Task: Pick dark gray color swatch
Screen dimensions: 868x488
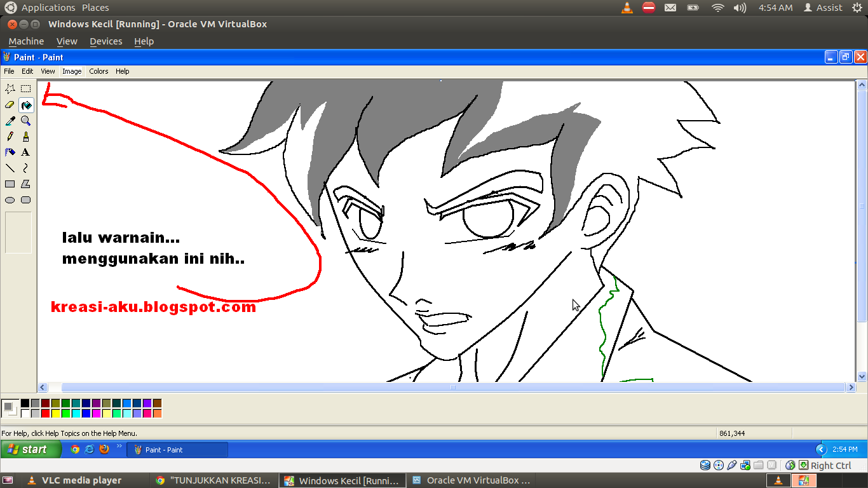Action: [x=35, y=403]
